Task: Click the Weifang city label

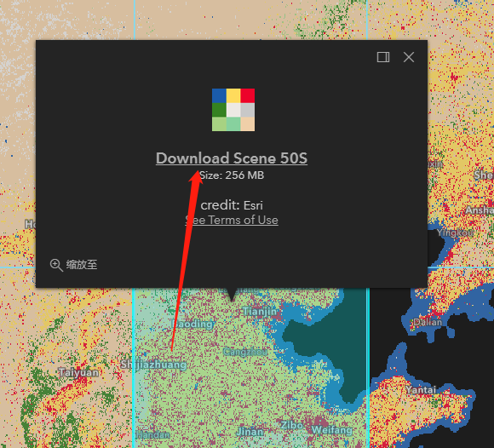Action: tap(332, 430)
